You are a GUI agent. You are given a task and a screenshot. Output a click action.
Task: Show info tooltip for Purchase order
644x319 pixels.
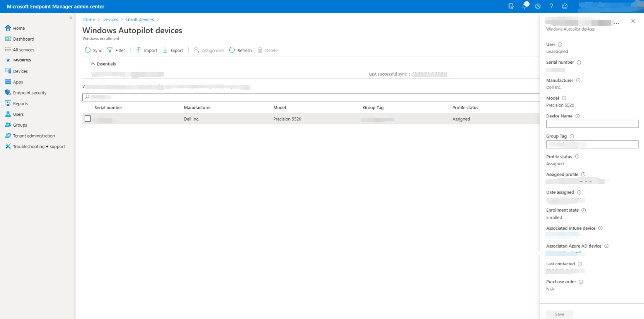581,282
